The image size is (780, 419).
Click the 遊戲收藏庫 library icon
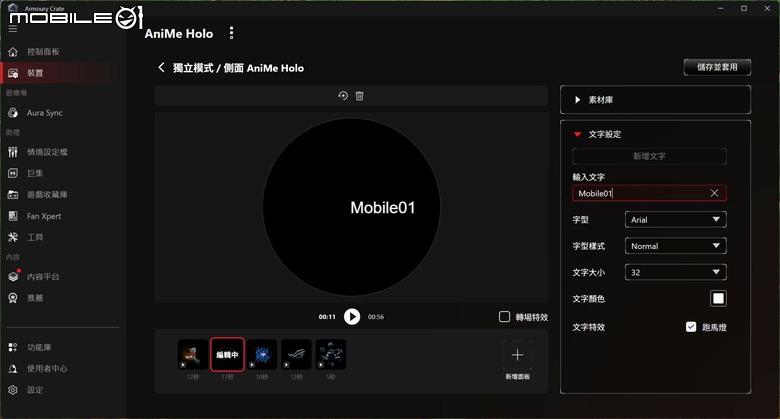13,195
